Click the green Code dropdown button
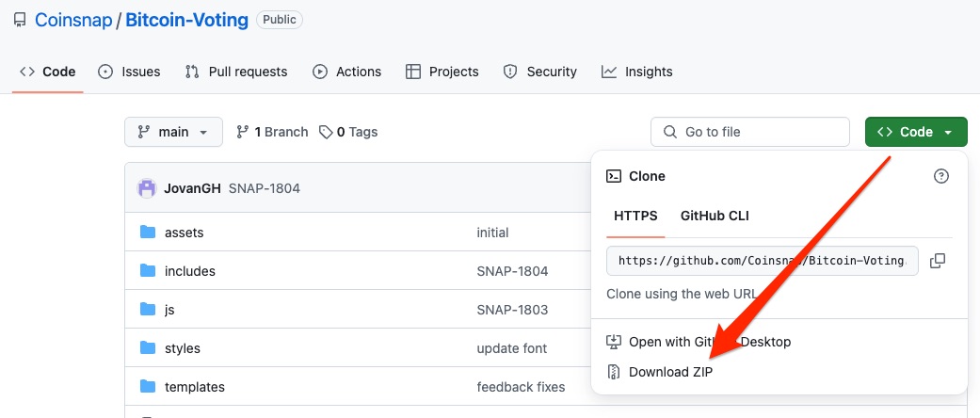Viewport: 980px width, 418px height. [916, 132]
